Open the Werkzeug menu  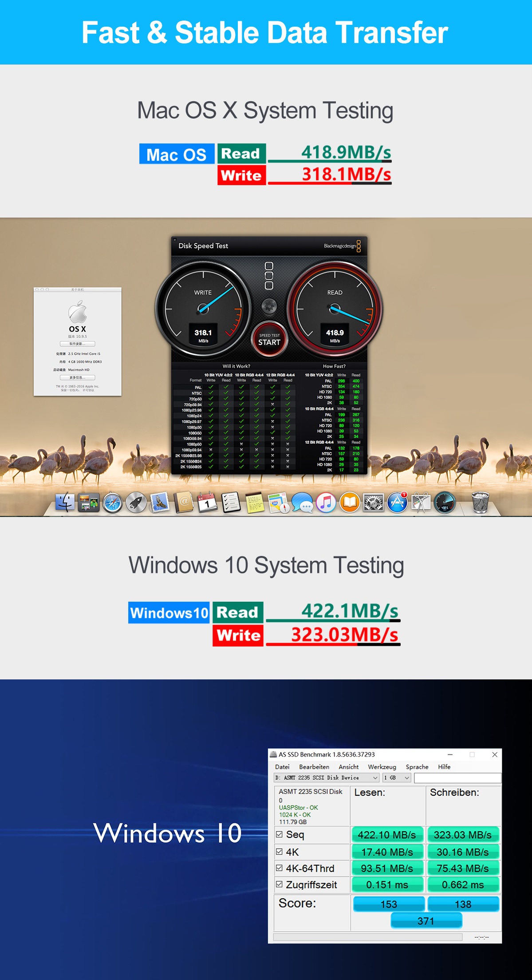pos(382,767)
